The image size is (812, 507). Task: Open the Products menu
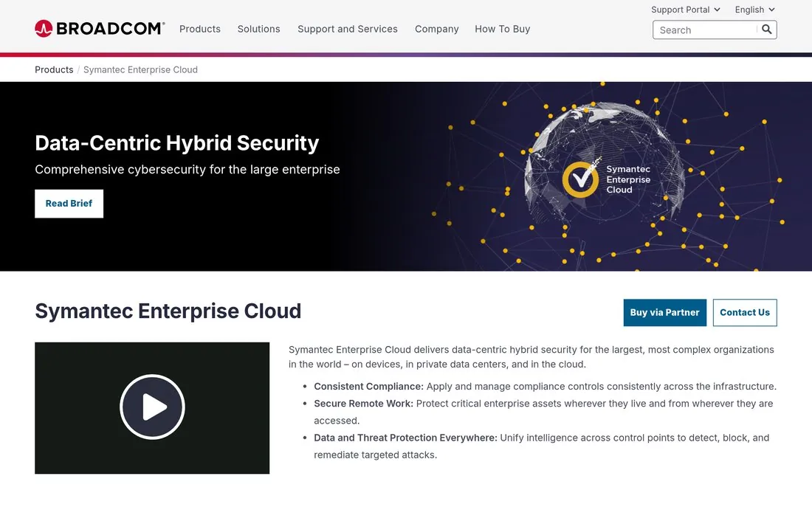pos(200,29)
